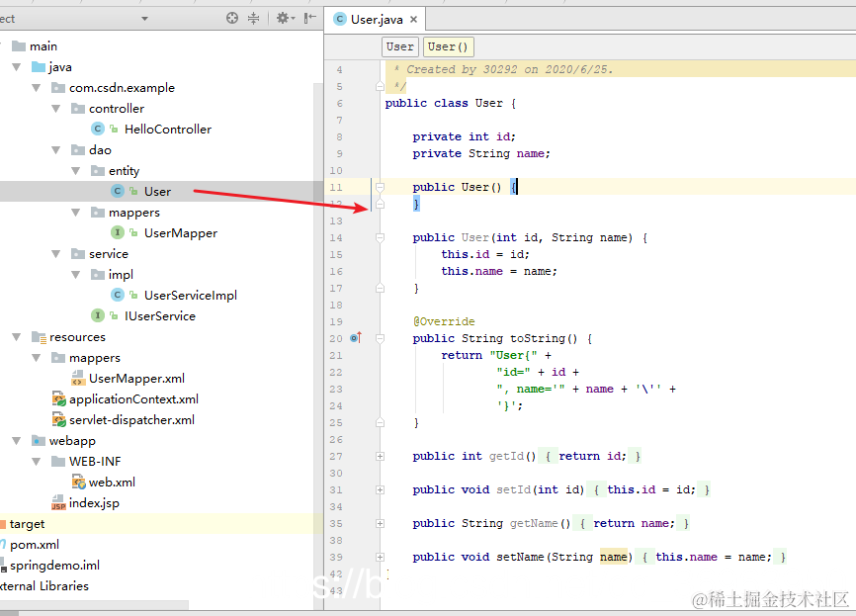Click the UserServiceImpl class icon
Viewport: 856px width, 616px height.
point(118,295)
